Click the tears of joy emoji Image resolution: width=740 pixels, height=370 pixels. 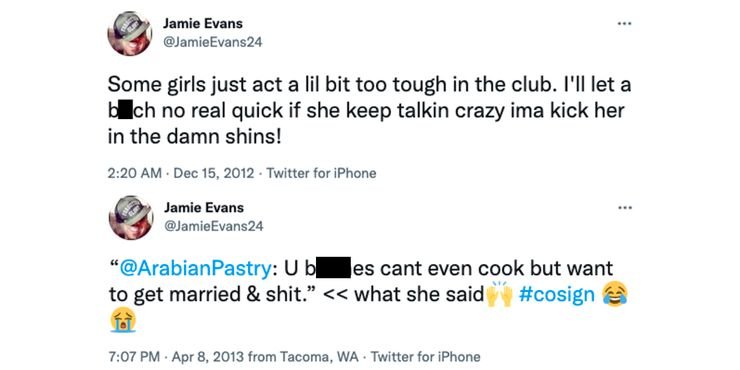tap(615, 295)
